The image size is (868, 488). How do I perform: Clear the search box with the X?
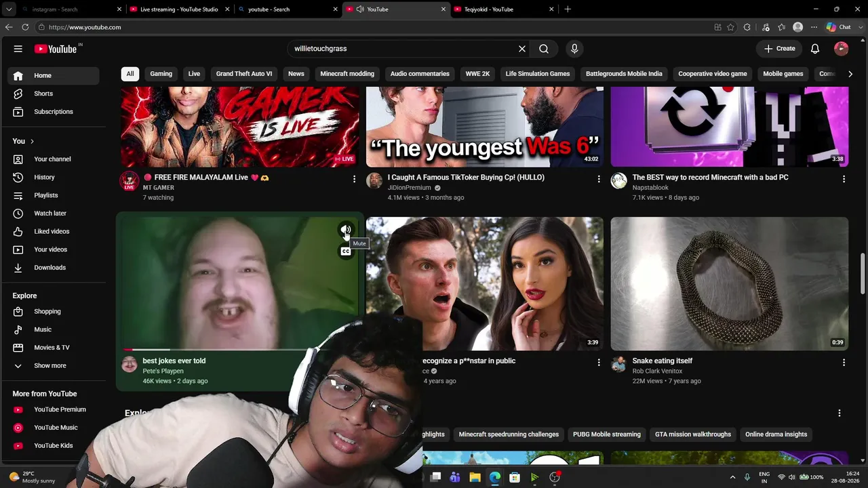pyautogui.click(x=522, y=49)
